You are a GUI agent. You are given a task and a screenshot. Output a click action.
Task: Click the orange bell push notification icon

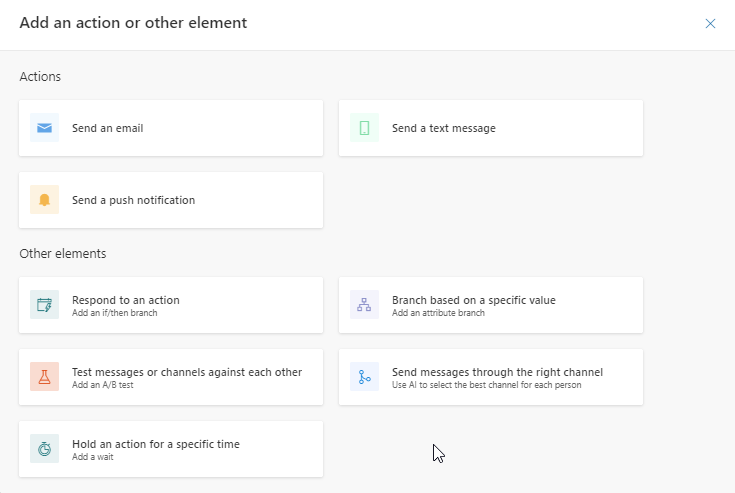[x=44, y=200]
